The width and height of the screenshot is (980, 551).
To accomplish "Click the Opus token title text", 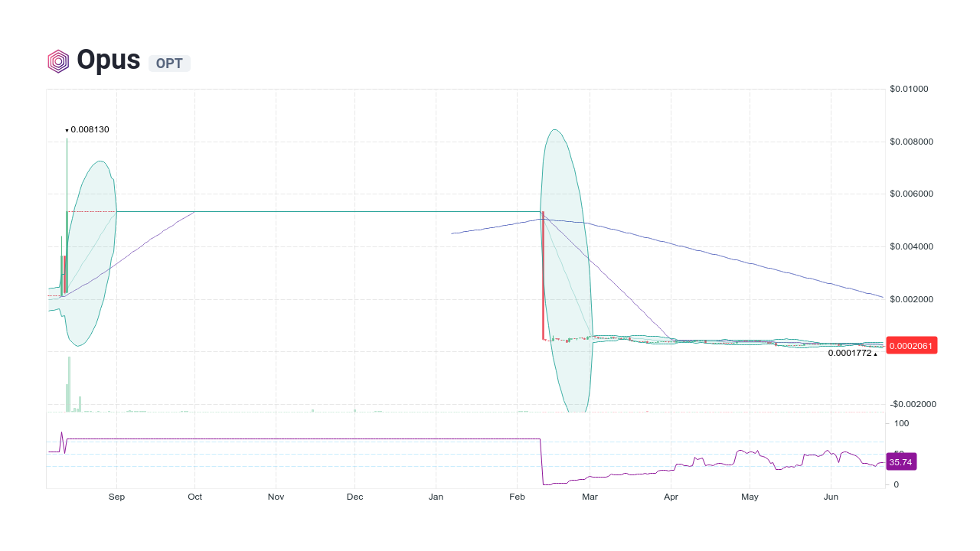I will tap(107, 60).
